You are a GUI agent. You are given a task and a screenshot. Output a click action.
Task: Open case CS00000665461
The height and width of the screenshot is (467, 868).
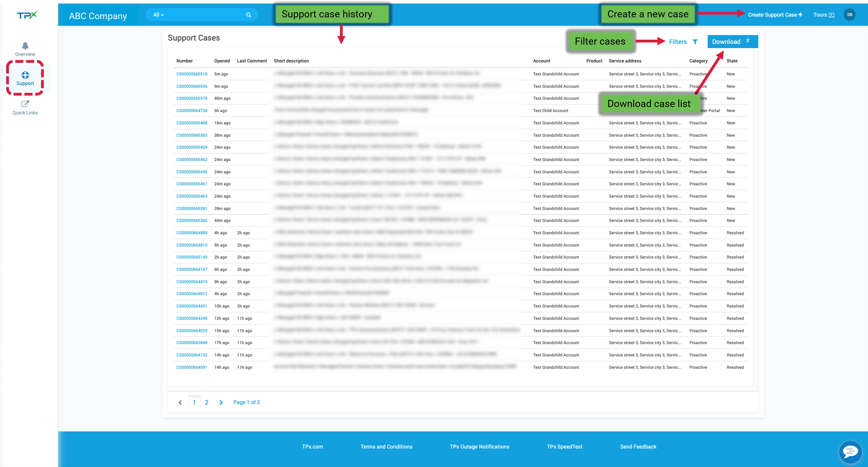point(192,184)
